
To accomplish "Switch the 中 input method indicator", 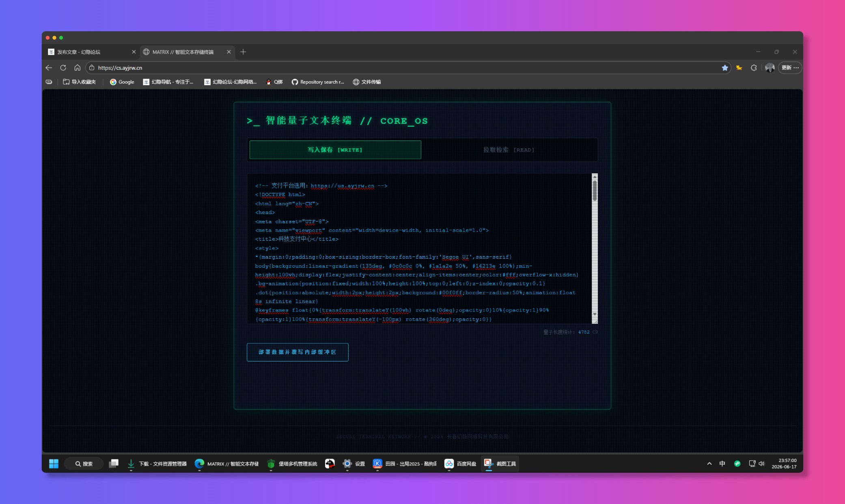I will click(x=722, y=463).
